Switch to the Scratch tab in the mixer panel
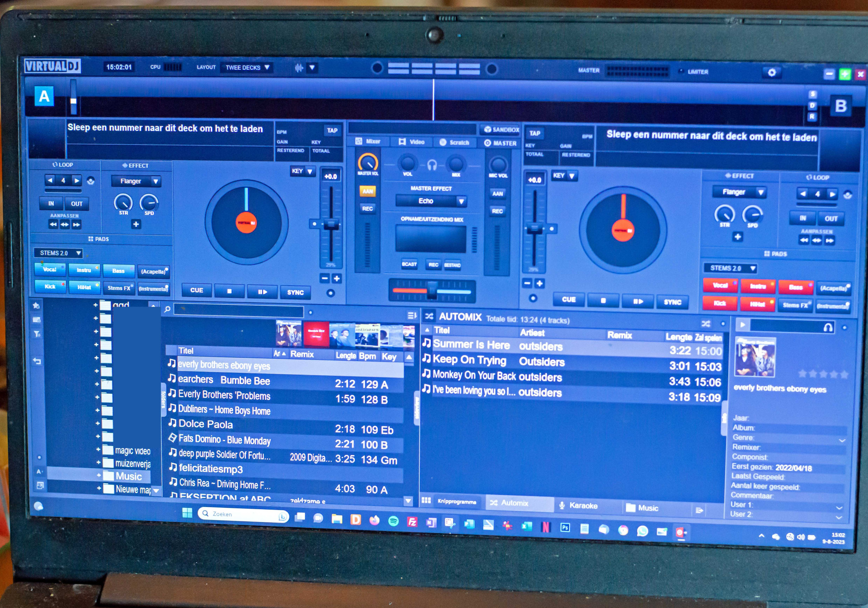Screen dimensions: 868x608 click(x=455, y=142)
